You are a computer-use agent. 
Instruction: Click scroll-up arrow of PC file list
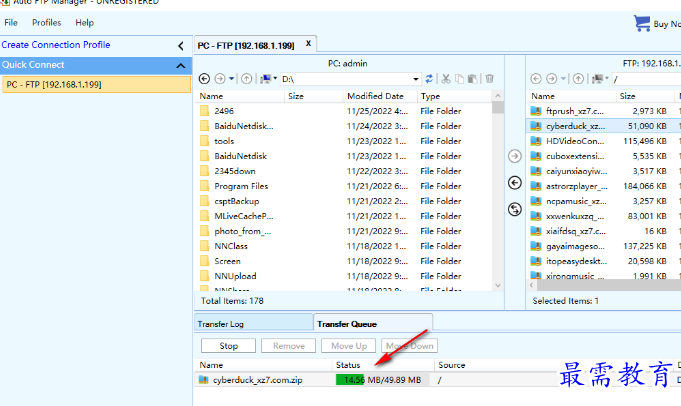[498, 96]
